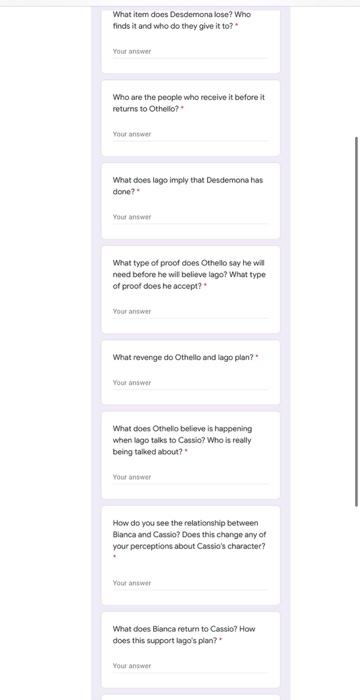Click the 'What type of proof does Othello say' text
360x700 pixels.
pyautogui.click(x=189, y=275)
